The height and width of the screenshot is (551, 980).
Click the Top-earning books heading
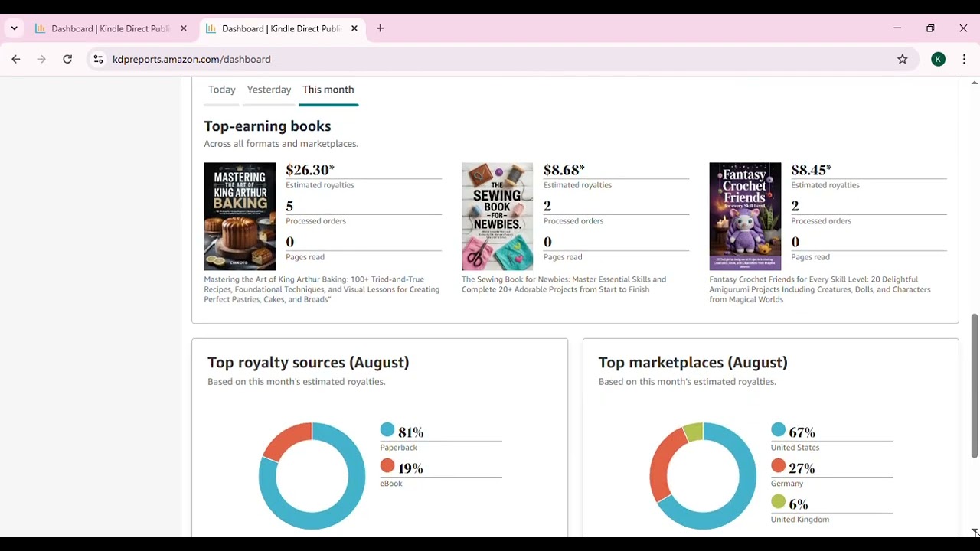pyautogui.click(x=267, y=126)
